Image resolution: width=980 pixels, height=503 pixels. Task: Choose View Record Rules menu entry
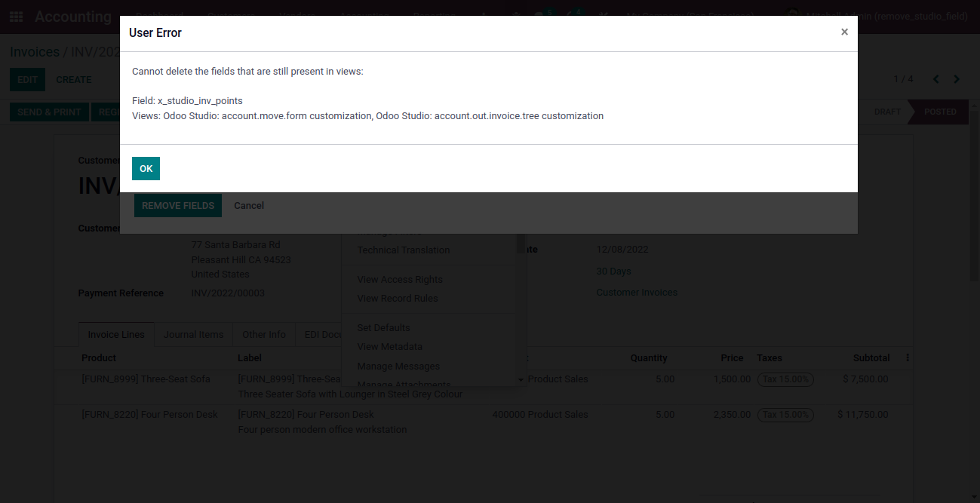click(x=398, y=298)
